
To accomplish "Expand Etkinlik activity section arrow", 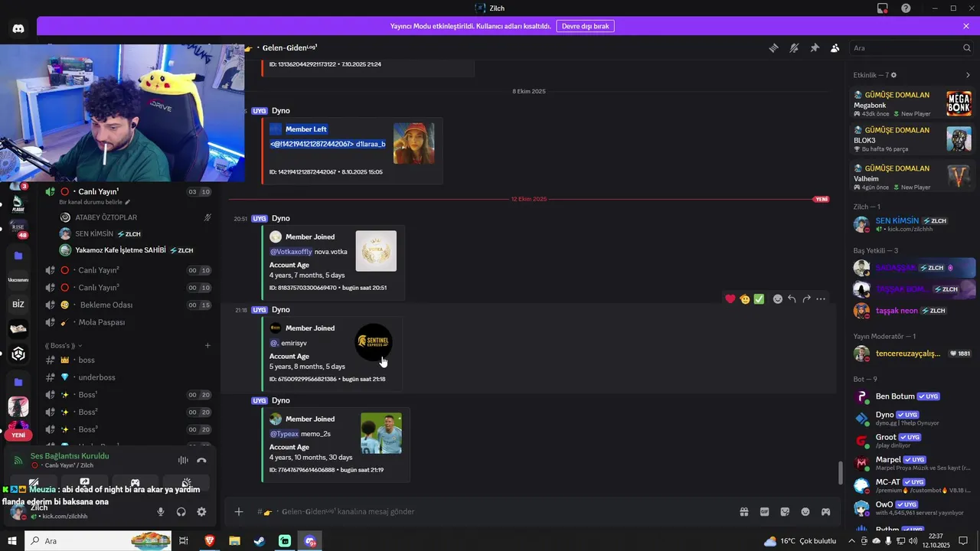I will click(x=968, y=75).
